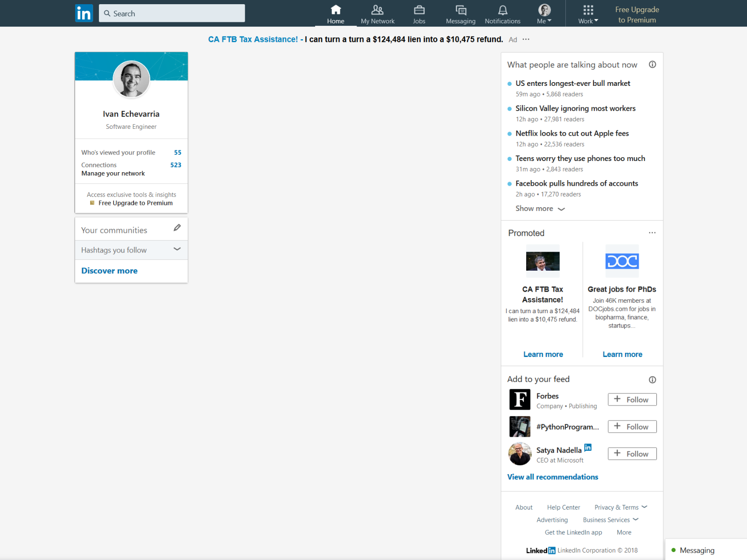Edit Your communities with pencil icon

click(177, 228)
